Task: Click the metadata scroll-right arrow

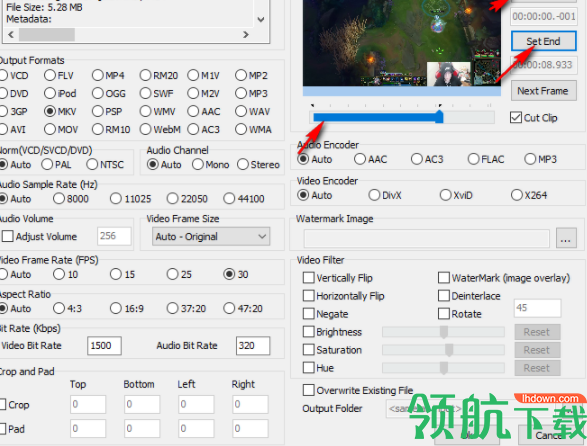Action: click(x=246, y=35)
